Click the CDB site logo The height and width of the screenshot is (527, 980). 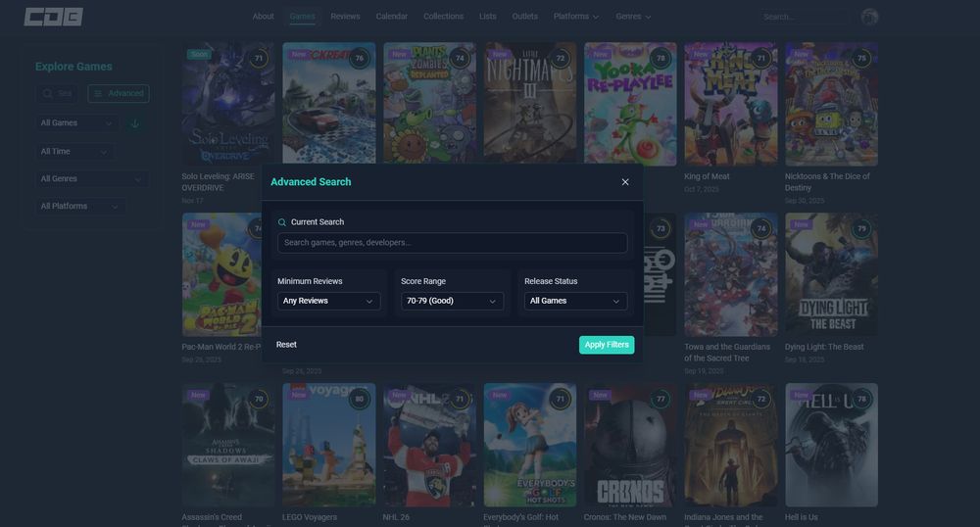pyautogui.click(x=53, y=17)
